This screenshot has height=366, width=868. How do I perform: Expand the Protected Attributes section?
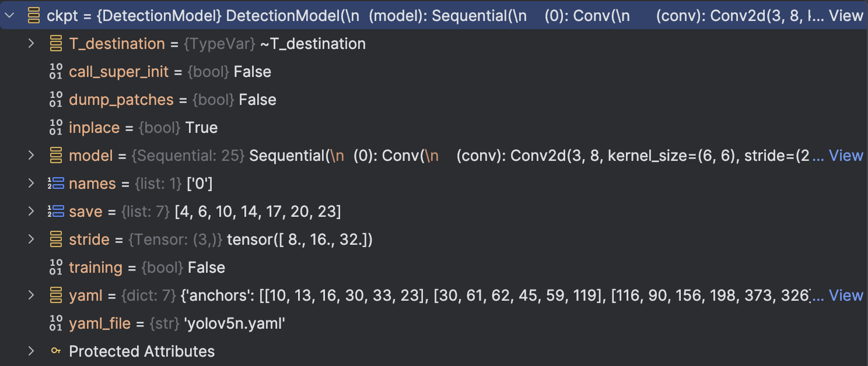pos(31,351)
